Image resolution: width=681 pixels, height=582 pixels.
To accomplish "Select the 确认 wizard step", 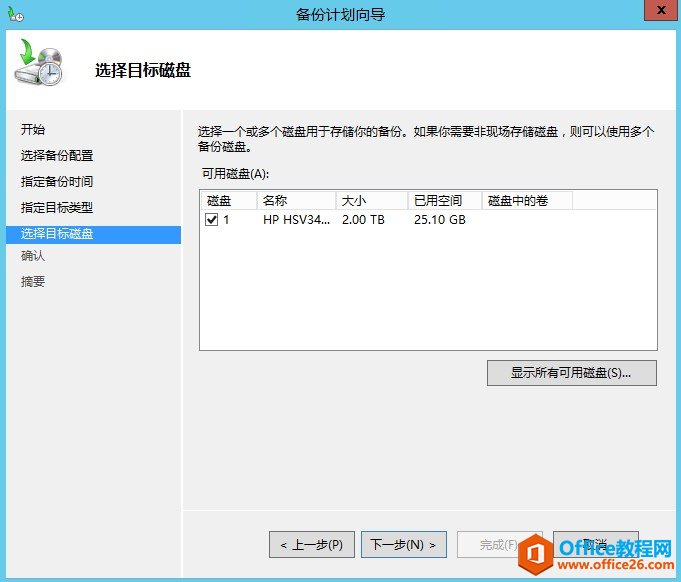I will pos(33,256).
